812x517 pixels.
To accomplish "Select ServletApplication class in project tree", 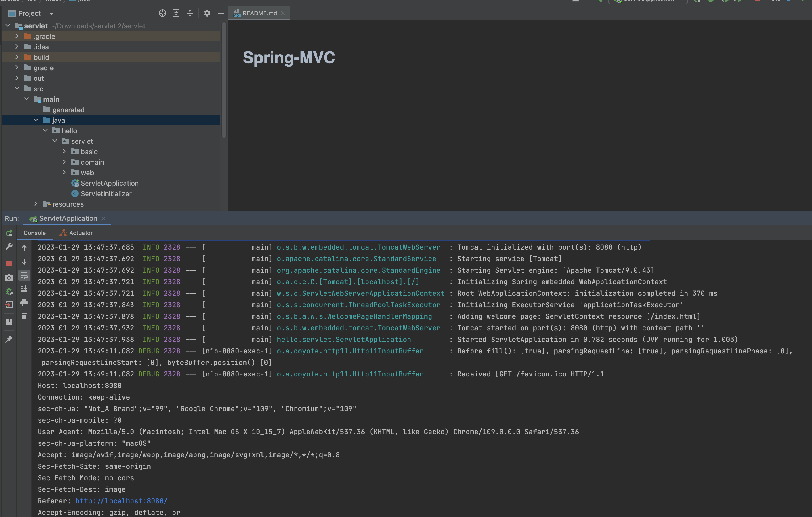I will click(110, 183).
